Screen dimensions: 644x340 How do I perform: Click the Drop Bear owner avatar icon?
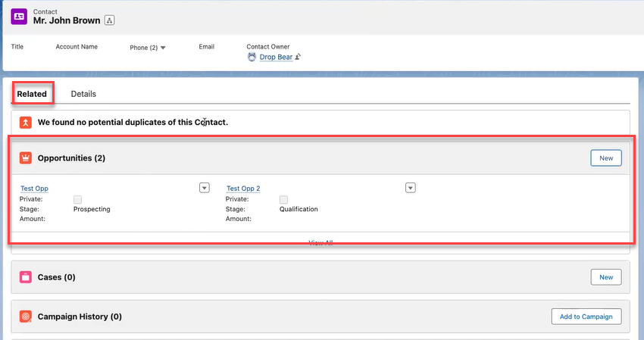click(x=252, y=57)
